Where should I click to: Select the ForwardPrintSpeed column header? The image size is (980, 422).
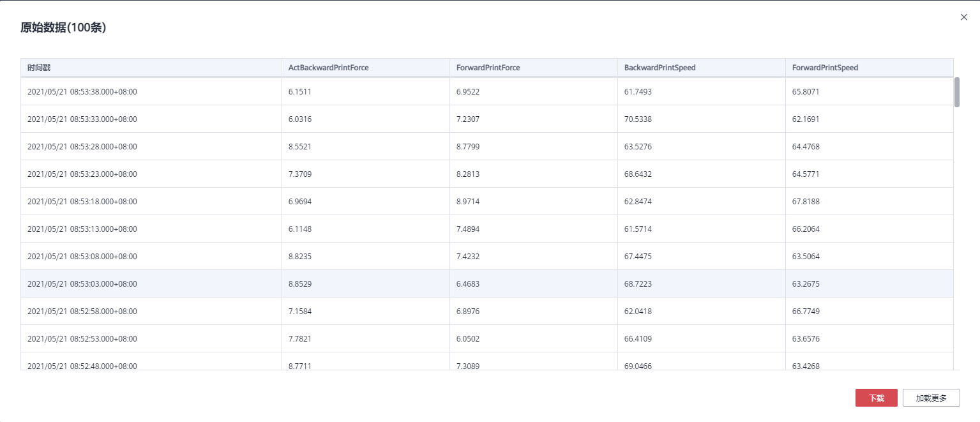(870, 68)
